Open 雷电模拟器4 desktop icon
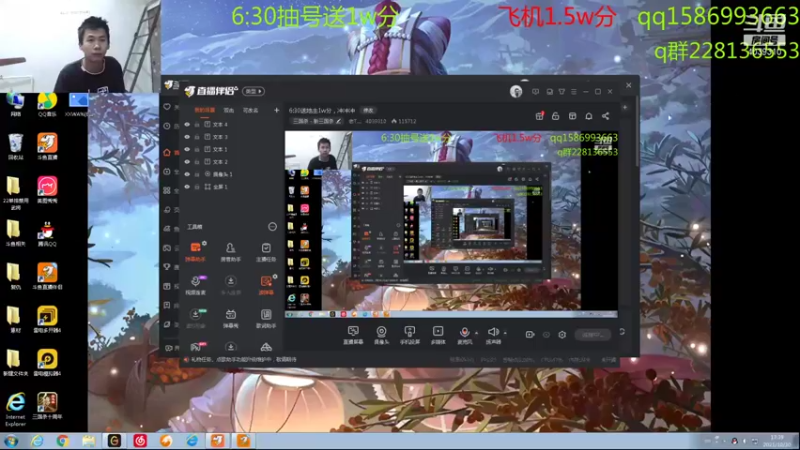The width and height of the screenshot is (800, 450). point(47,363)
